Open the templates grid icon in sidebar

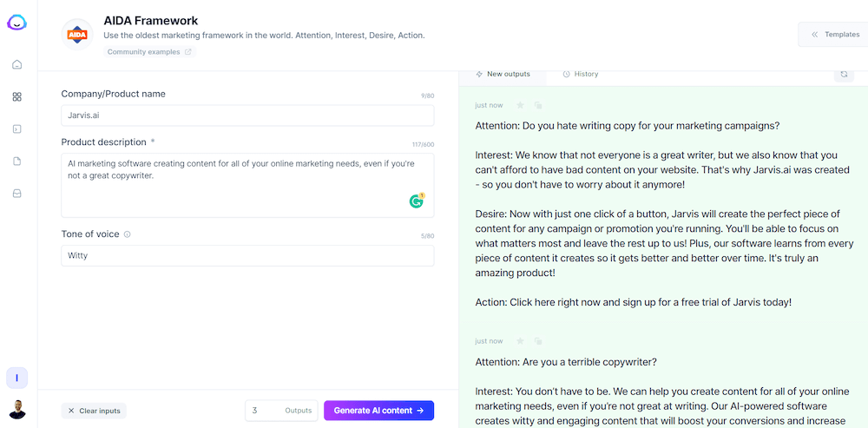click(16, 97)
